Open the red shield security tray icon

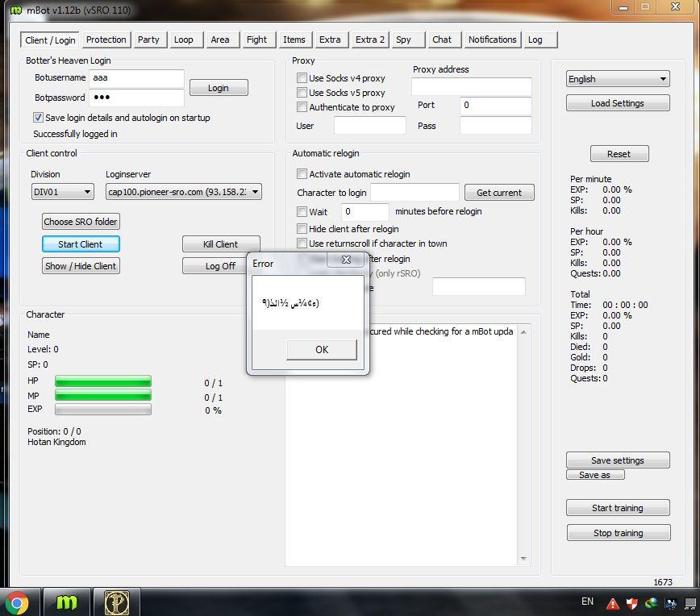click(x=631, y=604)
